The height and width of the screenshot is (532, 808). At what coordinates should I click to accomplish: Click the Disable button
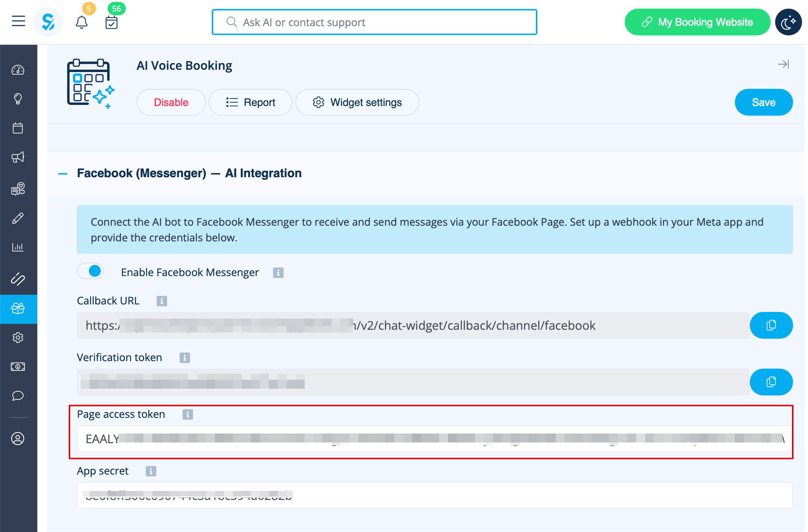(x=171, y=102)
